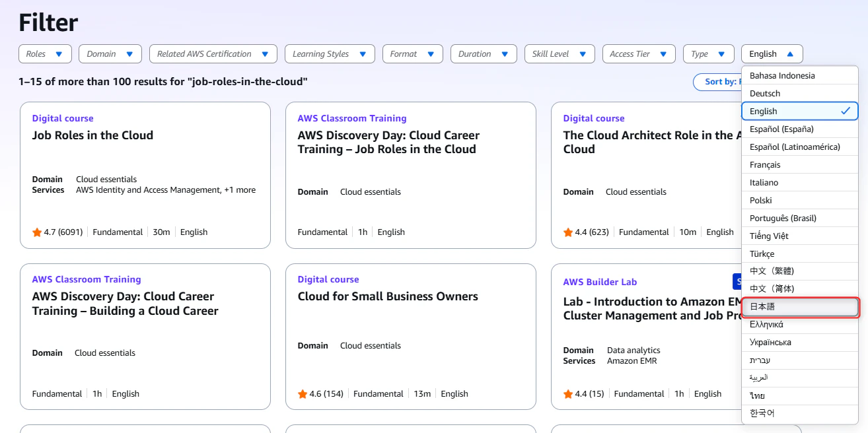Click the Sort by button
The width and height of the screenshot is (868, 433).
tap(717, 82)
